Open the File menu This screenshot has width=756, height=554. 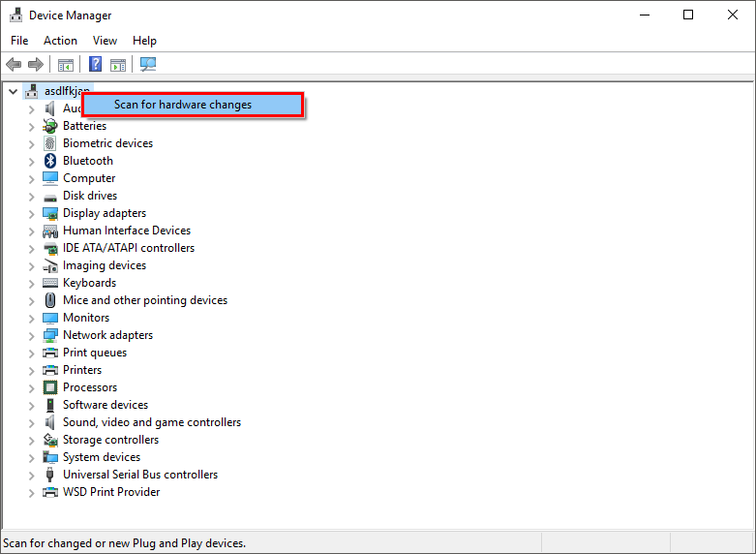[x=19, y=41]
